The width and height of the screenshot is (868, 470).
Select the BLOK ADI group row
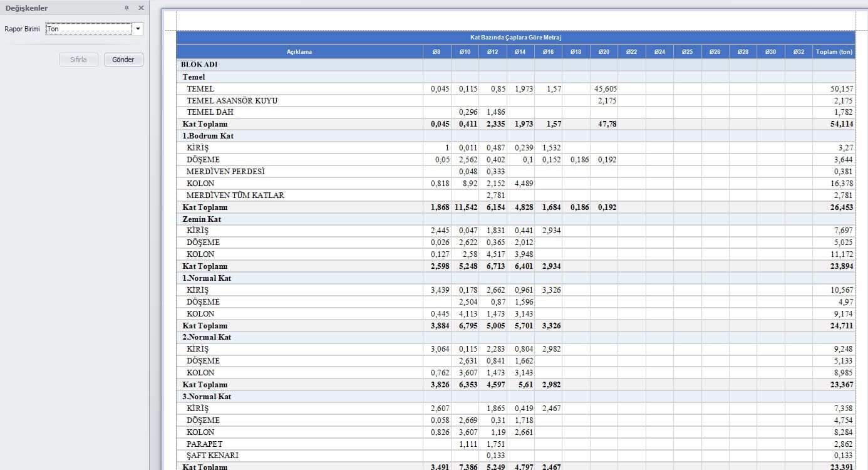point(516,65)
